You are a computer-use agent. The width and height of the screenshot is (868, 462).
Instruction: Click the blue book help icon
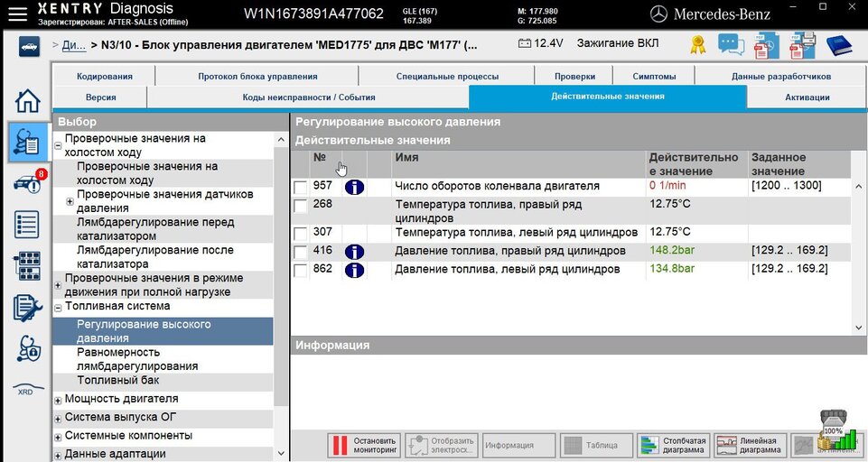pyautogui.click(x=839, y=44)
